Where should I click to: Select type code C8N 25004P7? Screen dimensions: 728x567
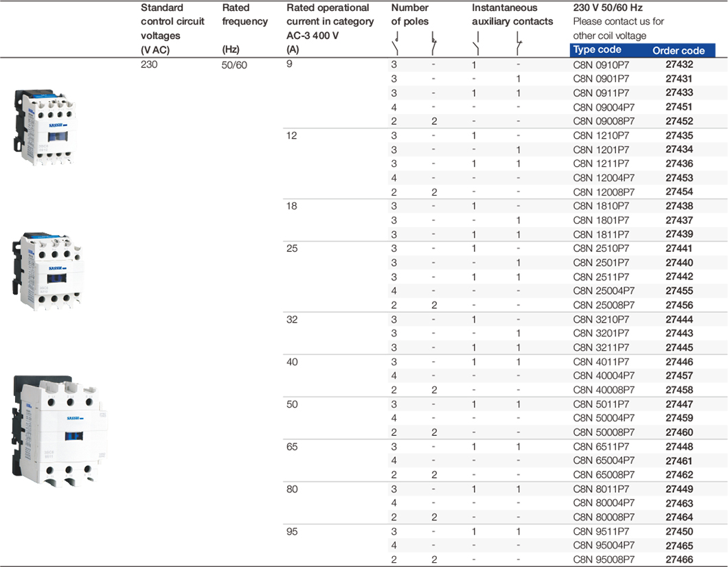[603, 291]
